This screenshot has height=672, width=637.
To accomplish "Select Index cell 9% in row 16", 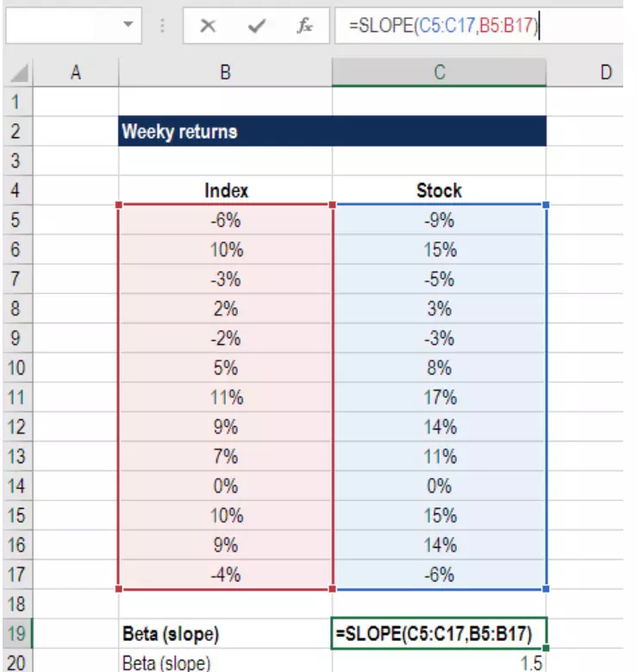I will [x=225, y=545].
